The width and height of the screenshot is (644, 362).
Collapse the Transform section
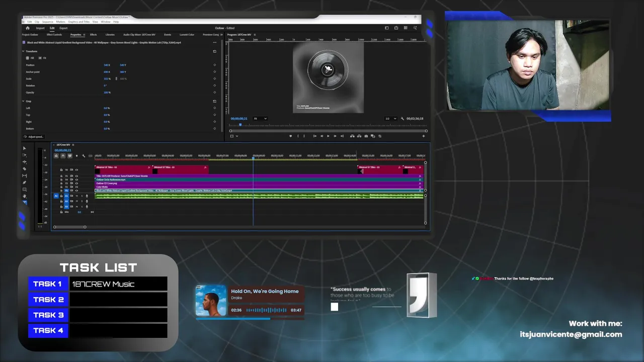coord(23,51)
